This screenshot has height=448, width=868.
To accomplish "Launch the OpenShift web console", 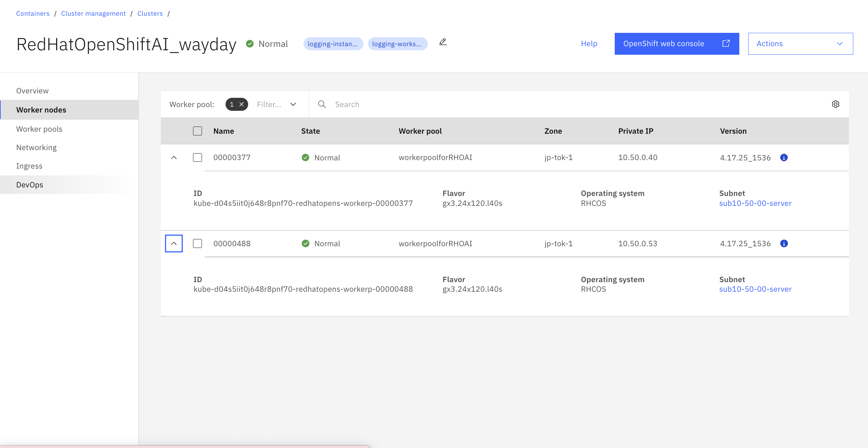I will pyautogui.click(x=676, y=44).
